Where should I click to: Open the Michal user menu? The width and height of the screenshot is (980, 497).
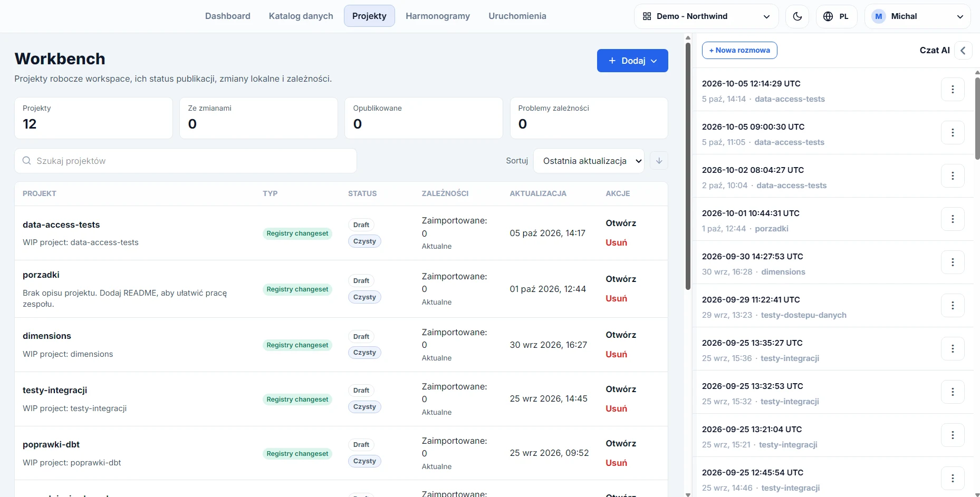[x=917, y=16]
